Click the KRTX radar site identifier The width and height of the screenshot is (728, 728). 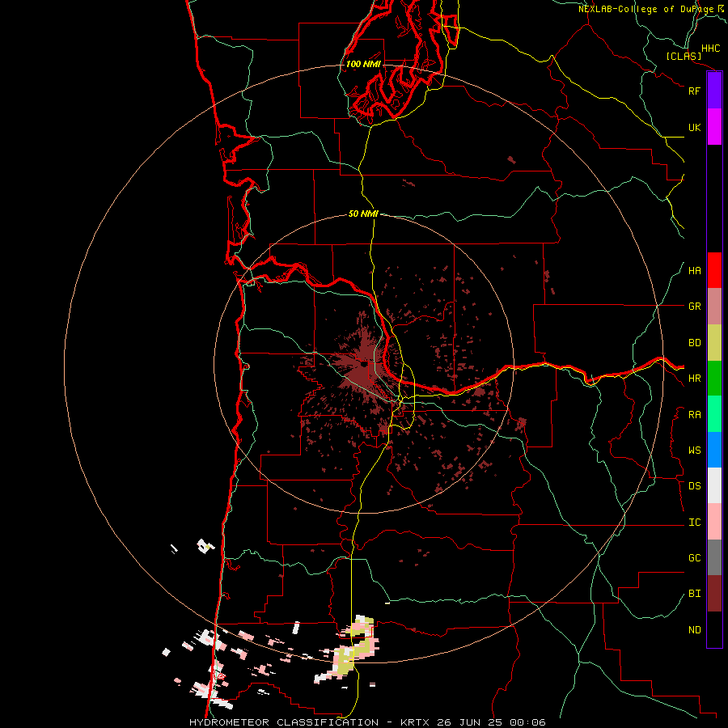[416, 722]
